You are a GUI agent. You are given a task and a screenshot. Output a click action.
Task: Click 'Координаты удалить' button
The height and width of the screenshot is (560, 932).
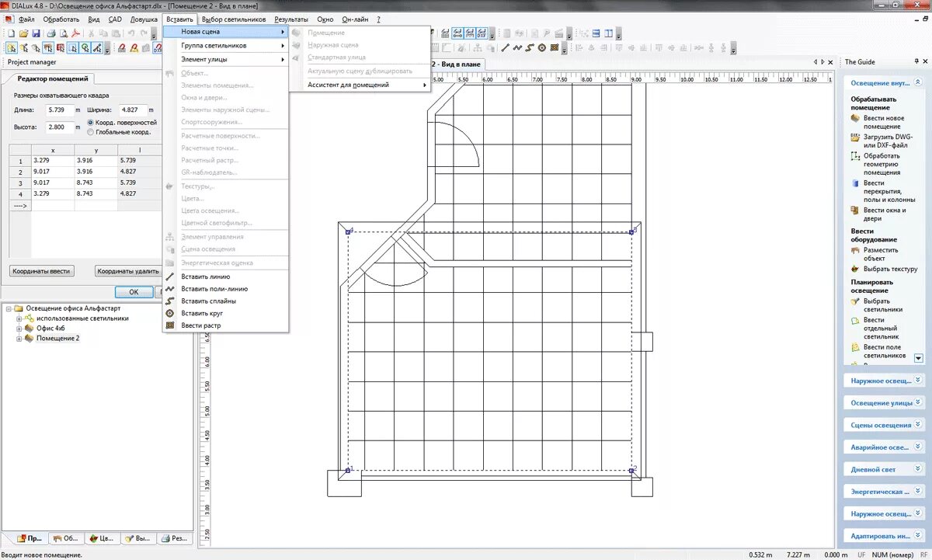(x=127, y=271)
